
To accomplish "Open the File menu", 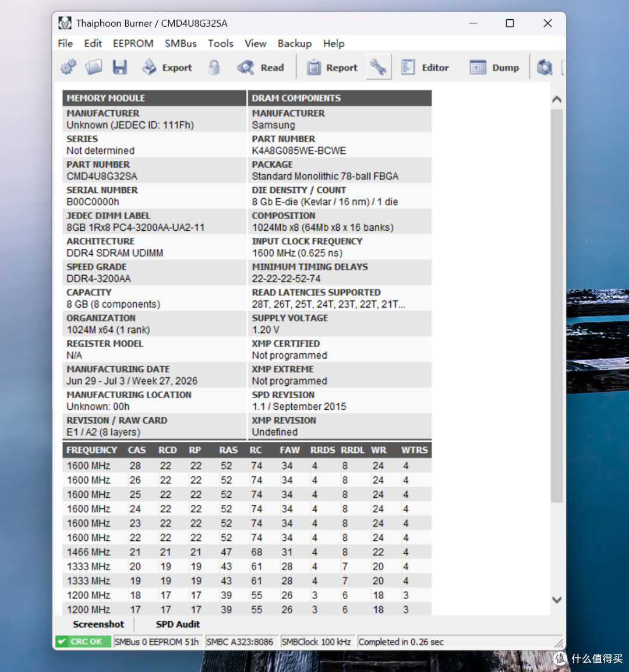I will point(65,43).
